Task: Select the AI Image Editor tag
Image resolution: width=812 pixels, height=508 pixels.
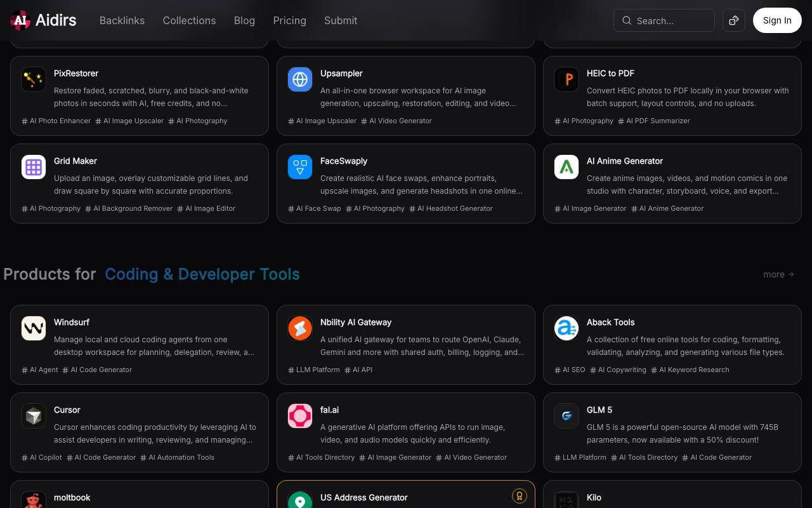Action: coord(206,208)
